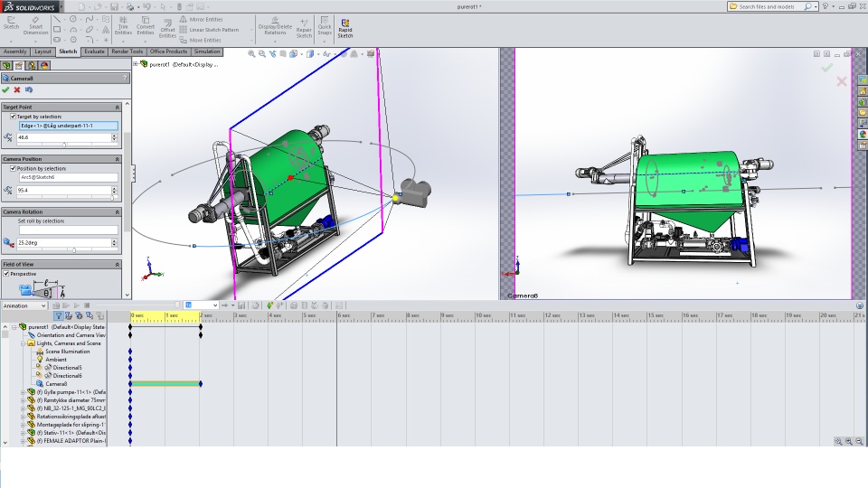Viewport: 868px width, 488px height.
Task: Click Camera8 end keyframe at 2 sec
Action: click(201, 384)
